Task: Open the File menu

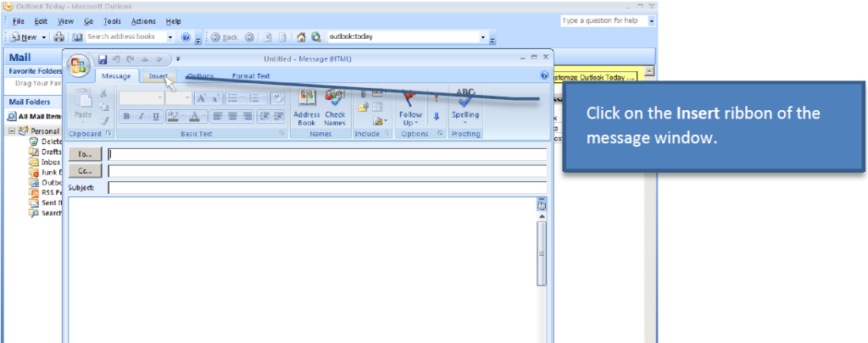Action: point(19,21)
